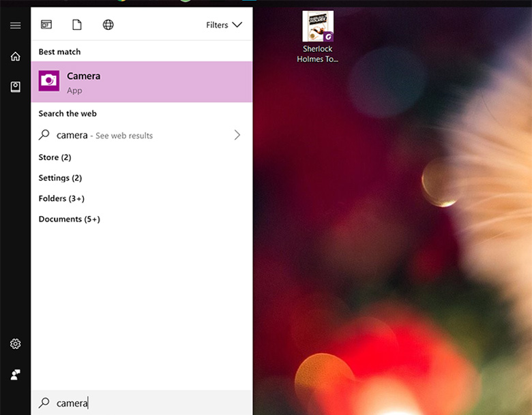
Task: Click the magnifier icon in search box
Action: click(44, 403)
